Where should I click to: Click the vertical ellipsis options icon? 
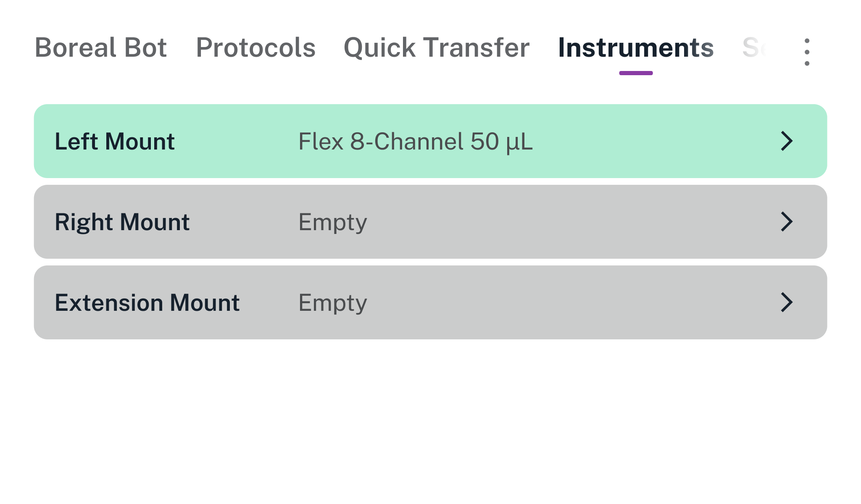[x=806, y=50]
